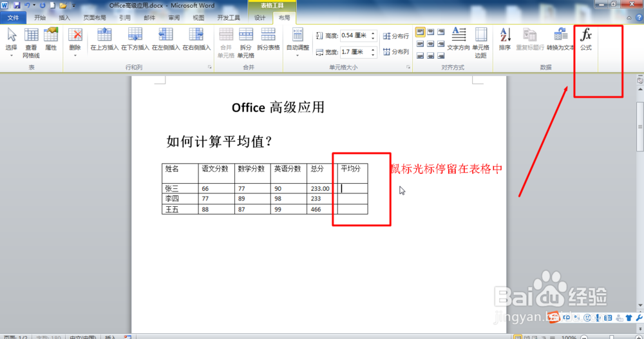Viewport: 644px width, 339px height.
Task: Select Align Top Center alignment
Action: pyautogui.click(x=430, y=32)
